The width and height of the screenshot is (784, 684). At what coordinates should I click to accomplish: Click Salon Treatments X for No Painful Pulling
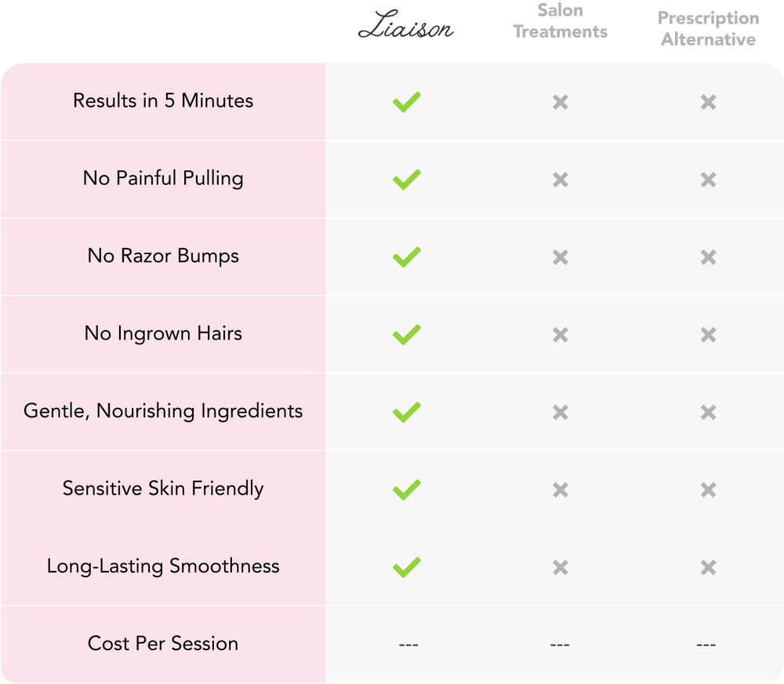tap(560, 180)
